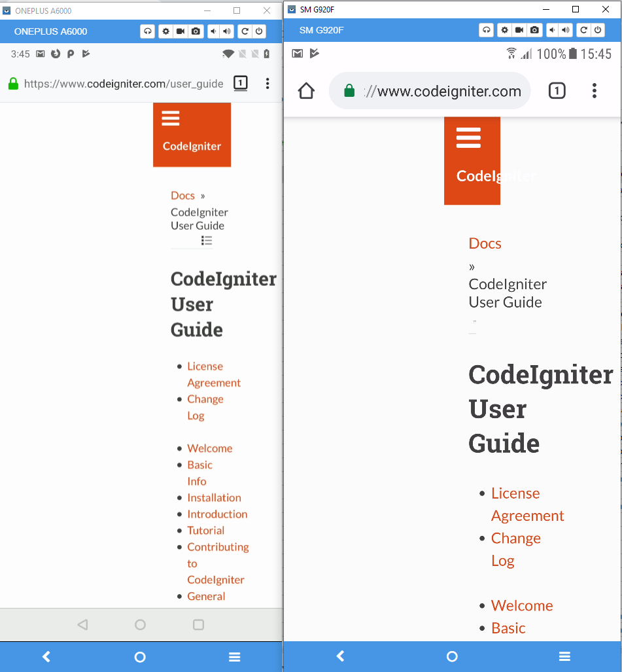This screenshot has width=622, height=672.
Task: Select the Docs breadcrumb link
Action: pos(182,195)
